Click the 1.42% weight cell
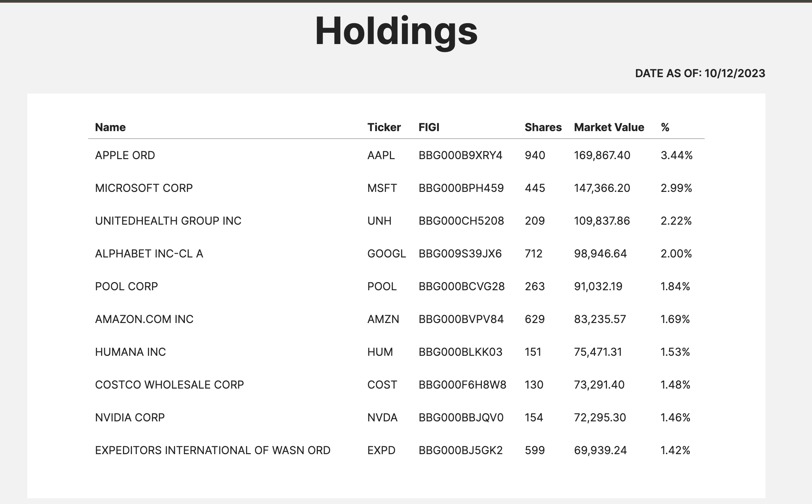Viewport: 812px width, 504px height. pyautogui.click(x=676, y=450)
